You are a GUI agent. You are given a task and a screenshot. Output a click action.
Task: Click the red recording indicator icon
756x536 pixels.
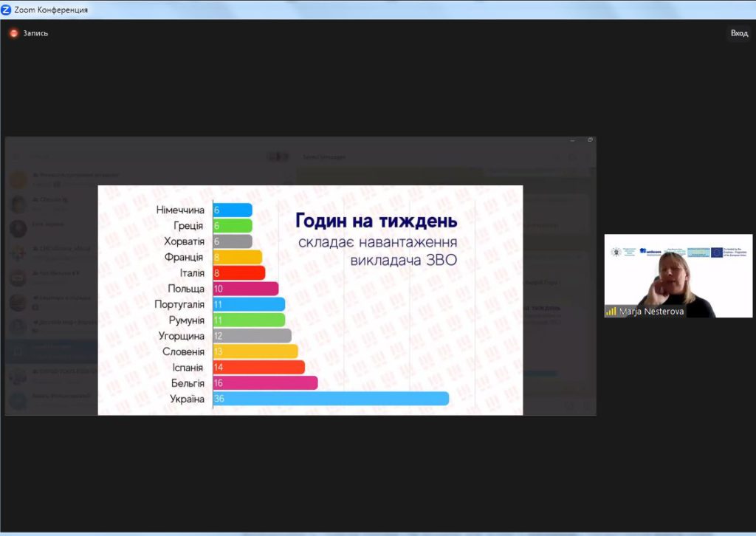click(13, 33)
